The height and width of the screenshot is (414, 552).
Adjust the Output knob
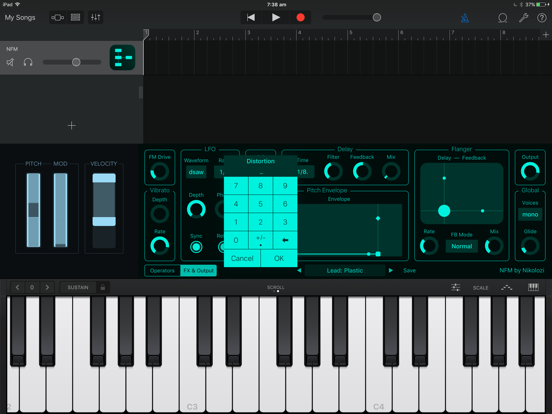click(x=530, y=171)
